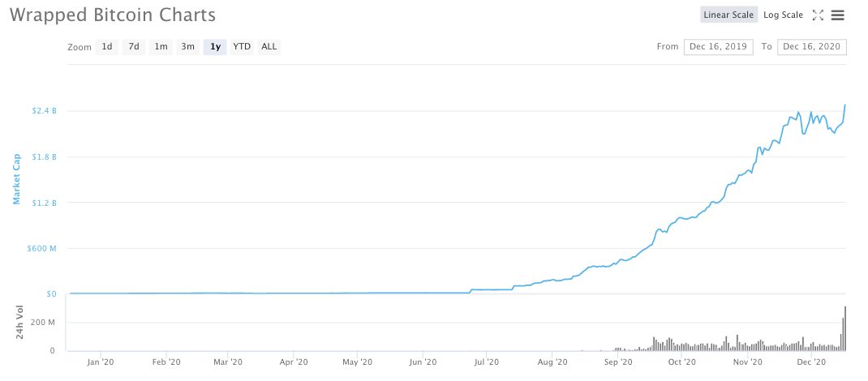Edit the From date field Dec 16, 2019
The image size is (868, 381).
[x=719, y=46]
